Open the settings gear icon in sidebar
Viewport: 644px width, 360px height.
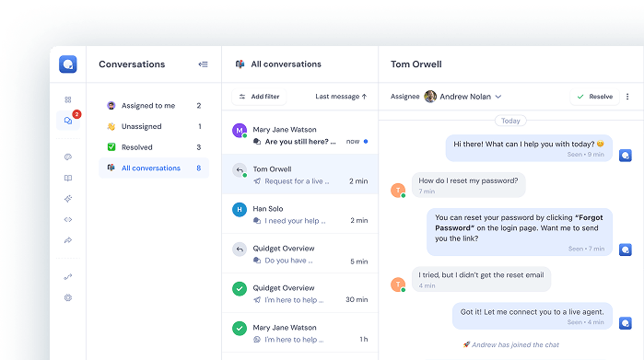pos(68,297)
